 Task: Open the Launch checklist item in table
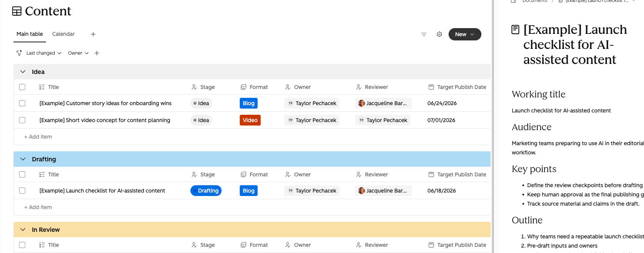102,191
